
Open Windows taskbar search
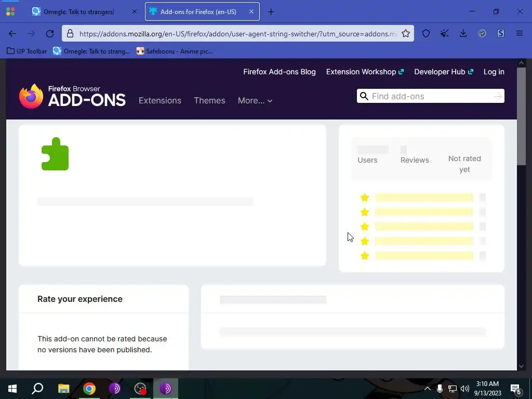[x=37, y=389]
